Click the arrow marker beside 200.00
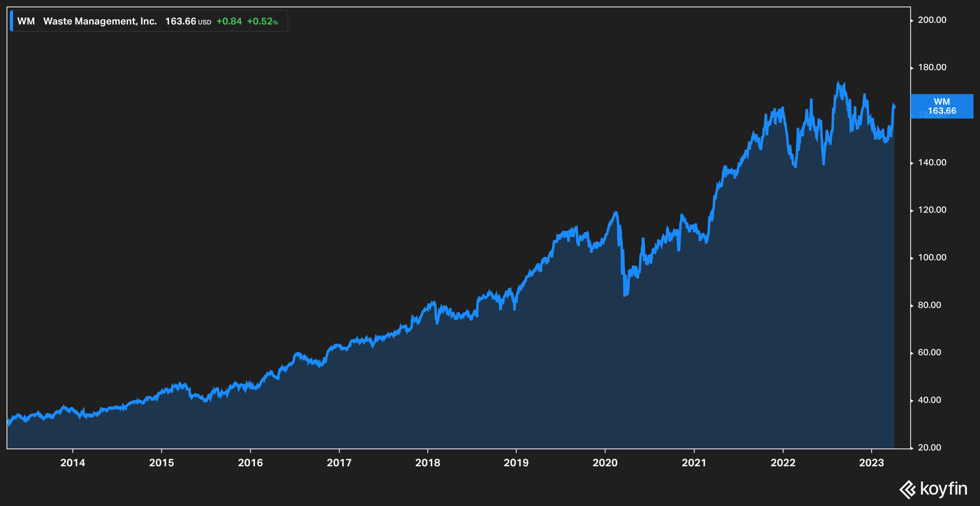 913,20
